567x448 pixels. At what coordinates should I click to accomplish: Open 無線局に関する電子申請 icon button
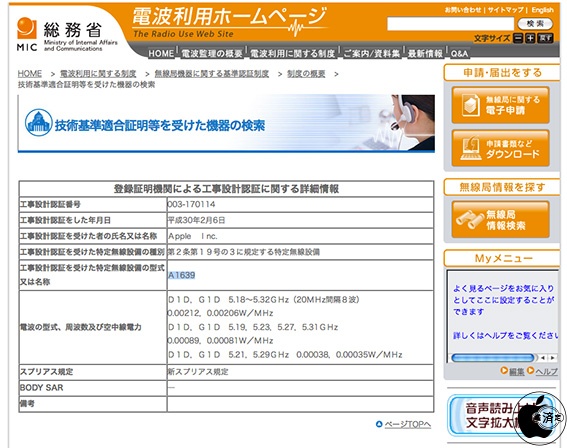[x=500, y=105]
